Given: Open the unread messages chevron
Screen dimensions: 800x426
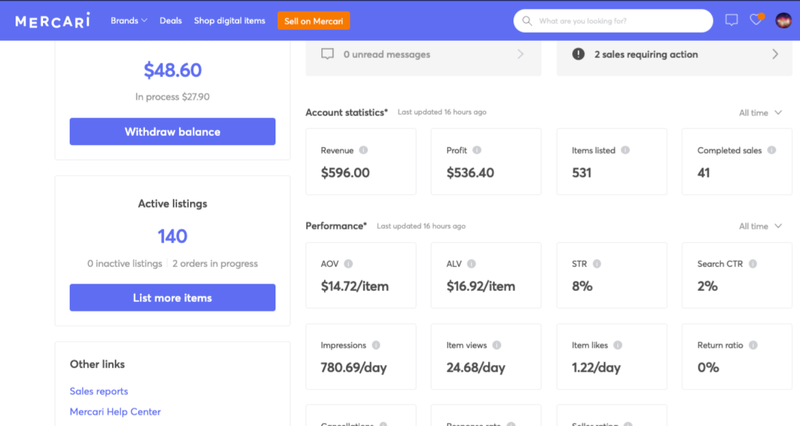Looking at the screenshot, I should pos(520,54).
